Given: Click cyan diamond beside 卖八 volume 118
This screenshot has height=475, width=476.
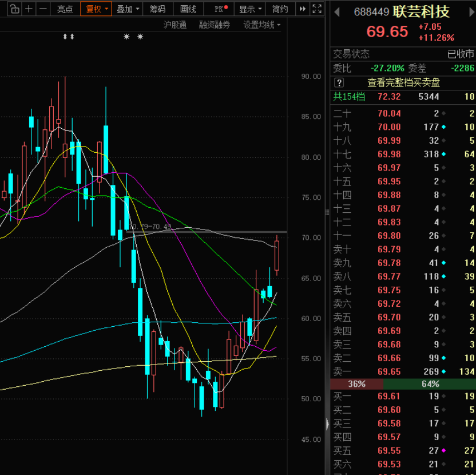Looking at the screenshot, I should pyautogui.click(x=443, y=276).
